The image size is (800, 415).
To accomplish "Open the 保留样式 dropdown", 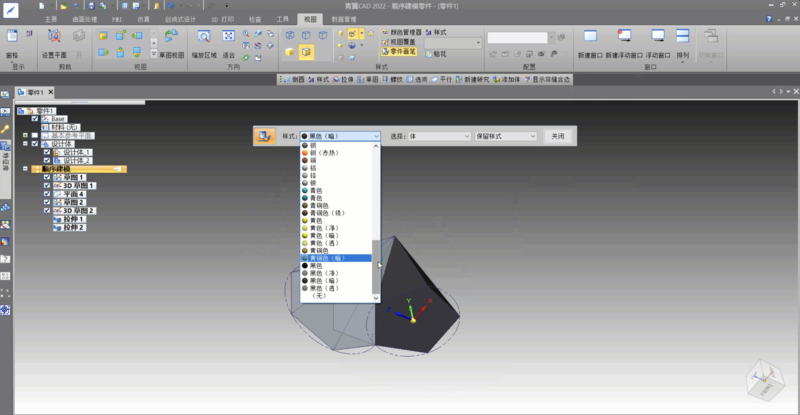I will (505, 136).
